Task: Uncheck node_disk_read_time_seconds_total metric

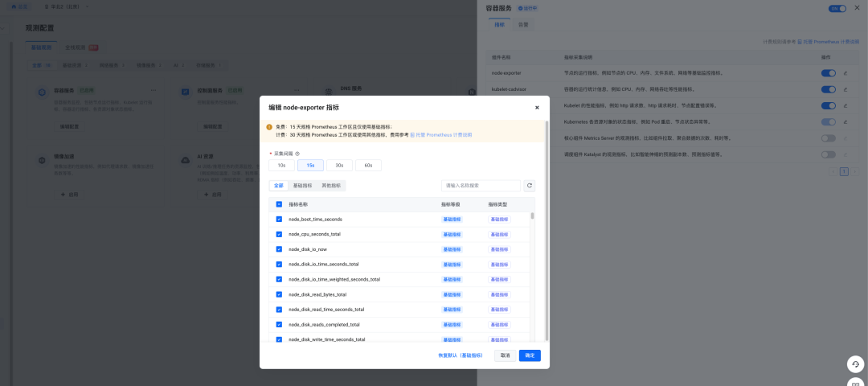Action: coord(279,310)
